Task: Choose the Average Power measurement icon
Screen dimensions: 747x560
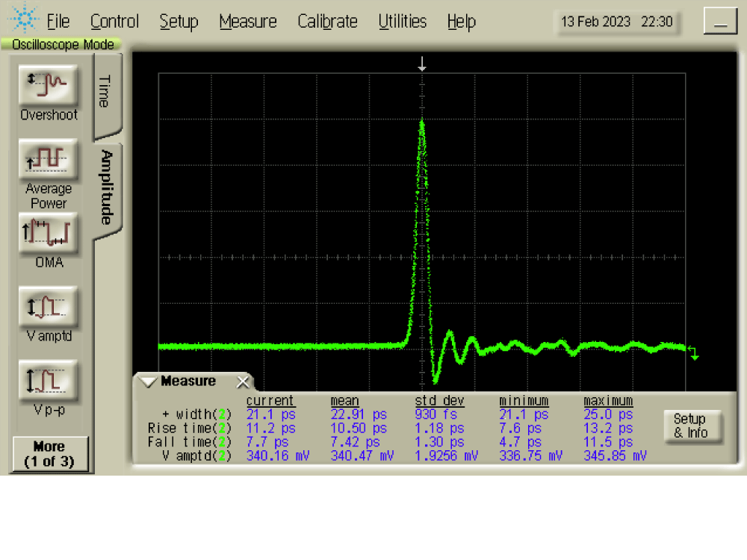Action: (48, 159)
